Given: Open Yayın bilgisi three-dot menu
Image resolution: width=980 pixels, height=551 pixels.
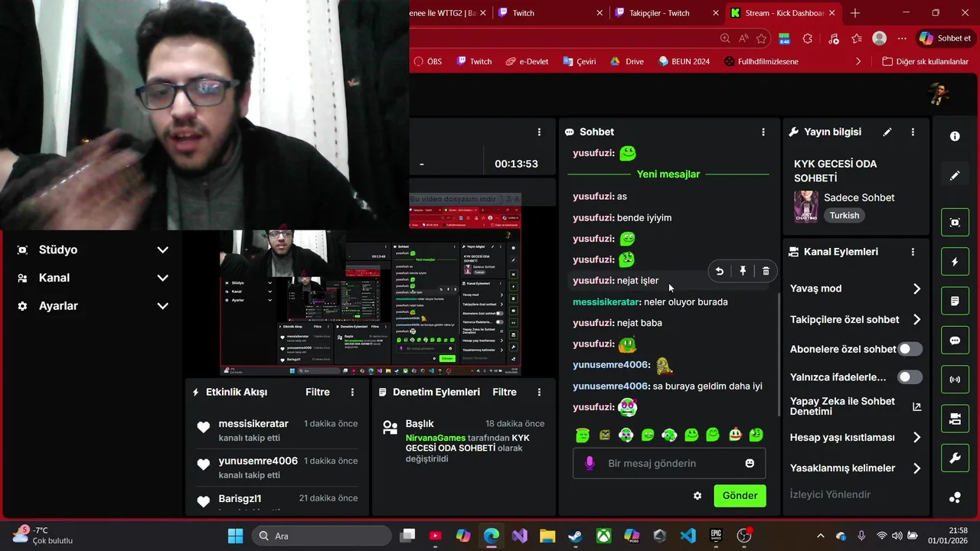Looking at the screenshot, I should pyautogui.click(x=913, y=132).
